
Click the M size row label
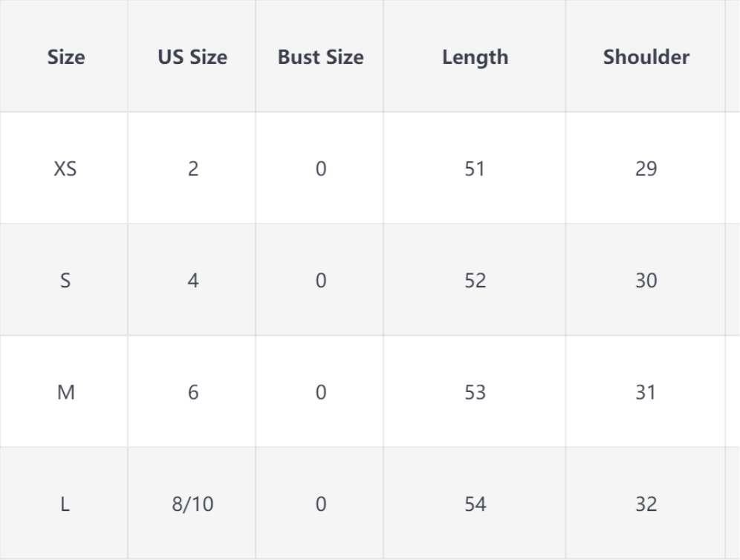click(66, 392)
